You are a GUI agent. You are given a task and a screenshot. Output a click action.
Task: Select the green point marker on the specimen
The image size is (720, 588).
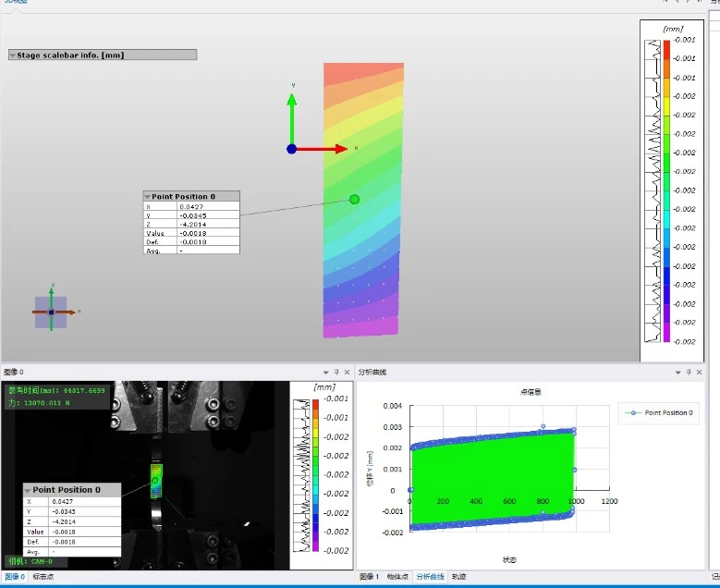354,199
